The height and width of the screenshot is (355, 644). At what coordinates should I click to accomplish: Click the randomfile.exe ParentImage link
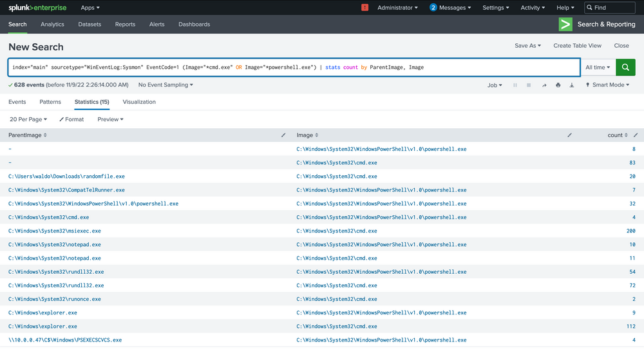[x=66, y=176]
